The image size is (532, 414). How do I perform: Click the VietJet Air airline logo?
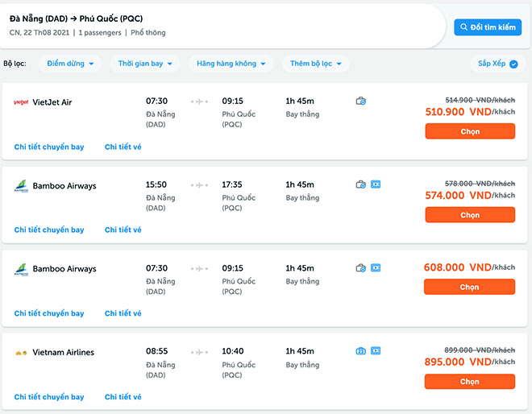(x=21, y=102)
